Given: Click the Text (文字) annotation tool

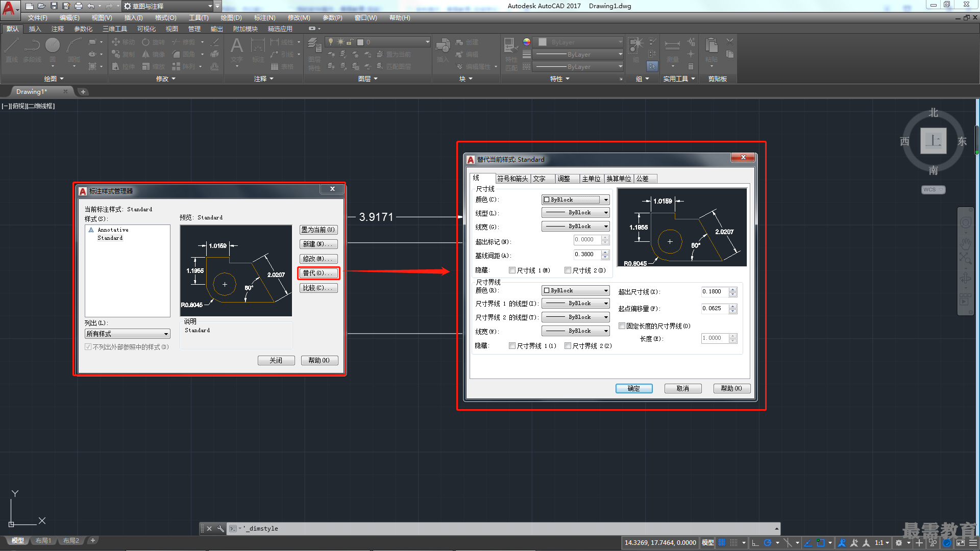Looking at the screenshot, I should click(237, 50).
